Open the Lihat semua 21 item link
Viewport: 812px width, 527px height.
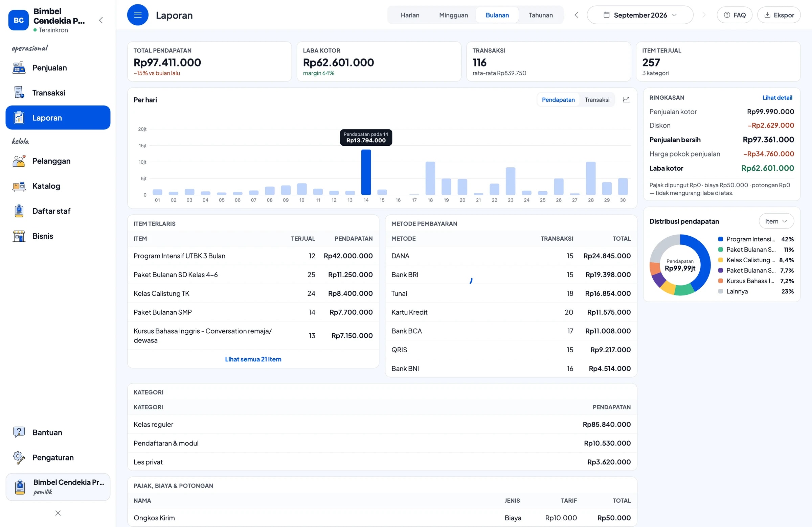[253, 359]
